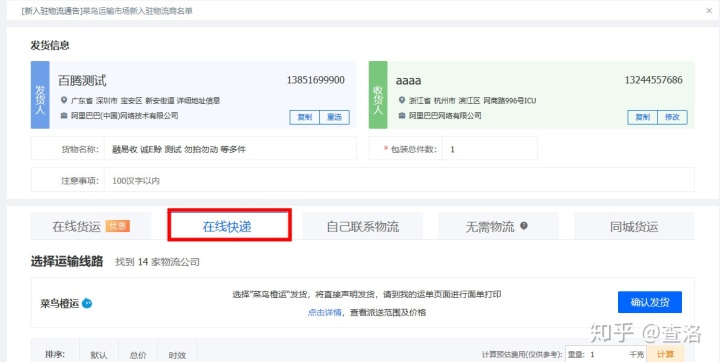This screenshot has width=720, height=362.
Task: Copy sender 百腾测试 info with 复制 button
Action: [x=304, y=117]
